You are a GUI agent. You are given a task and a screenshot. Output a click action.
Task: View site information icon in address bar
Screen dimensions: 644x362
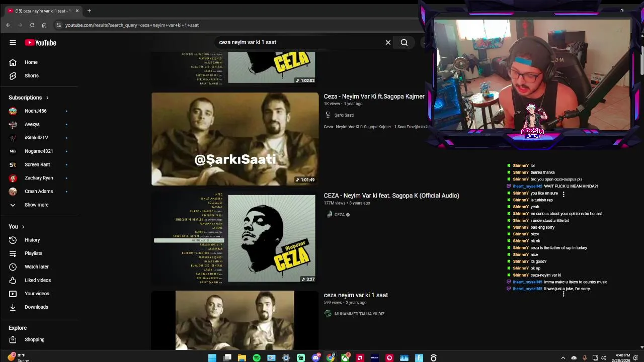click(x=58, y=25)
